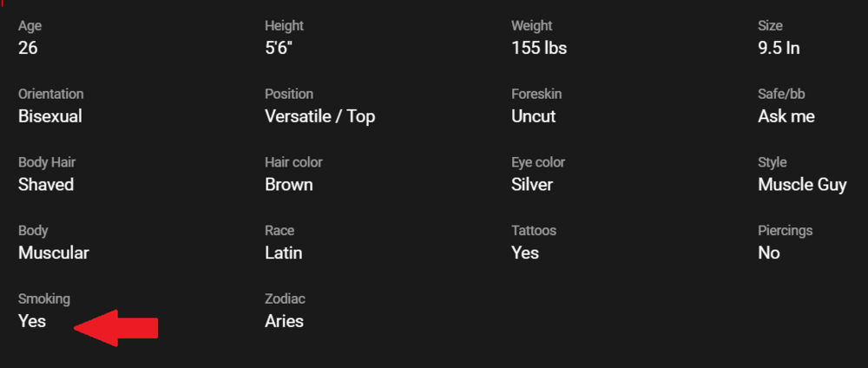868x368 pixels.
Task: Select the Style value Muscle Guy
Action: [x=802, y=185]
